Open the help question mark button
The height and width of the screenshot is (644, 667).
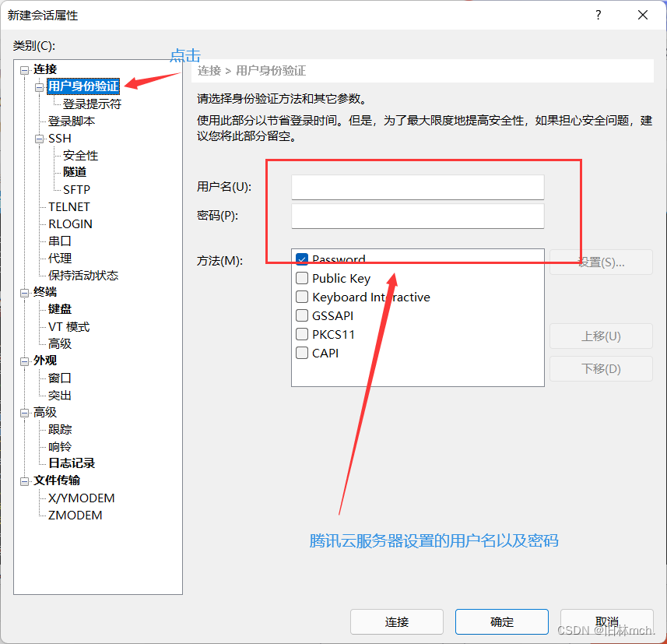599,16
